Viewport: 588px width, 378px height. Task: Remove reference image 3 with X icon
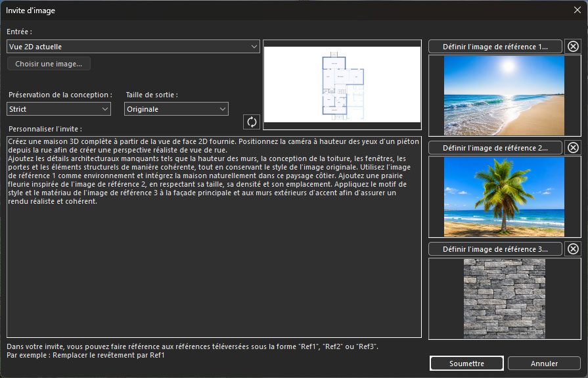[x=573, y=249]
